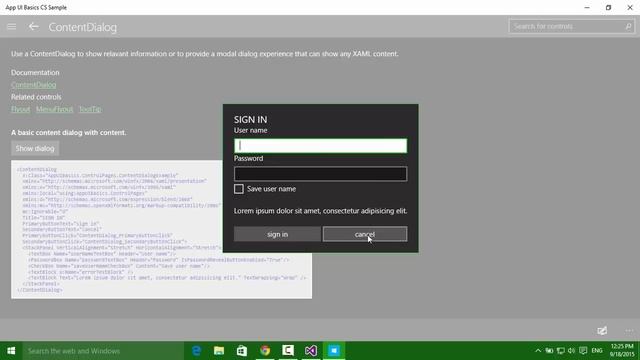Open the Flyout related control link

pos(20,109)
